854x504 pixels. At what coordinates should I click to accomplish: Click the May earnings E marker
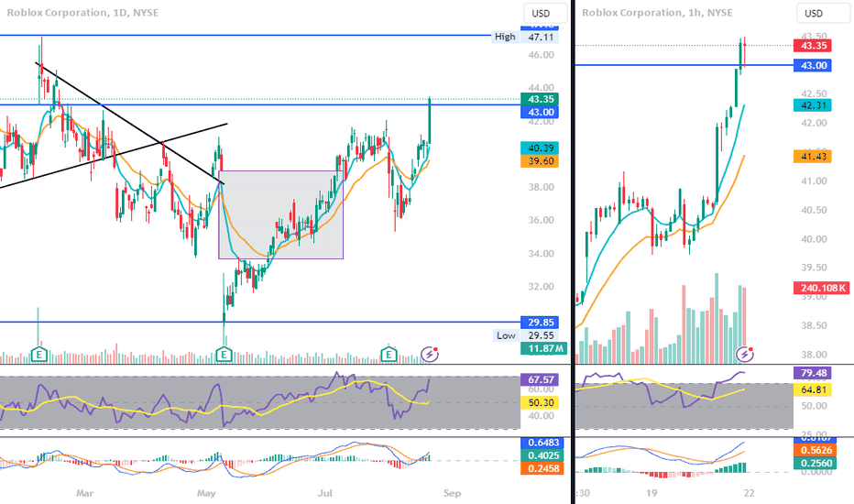(224, 355)
